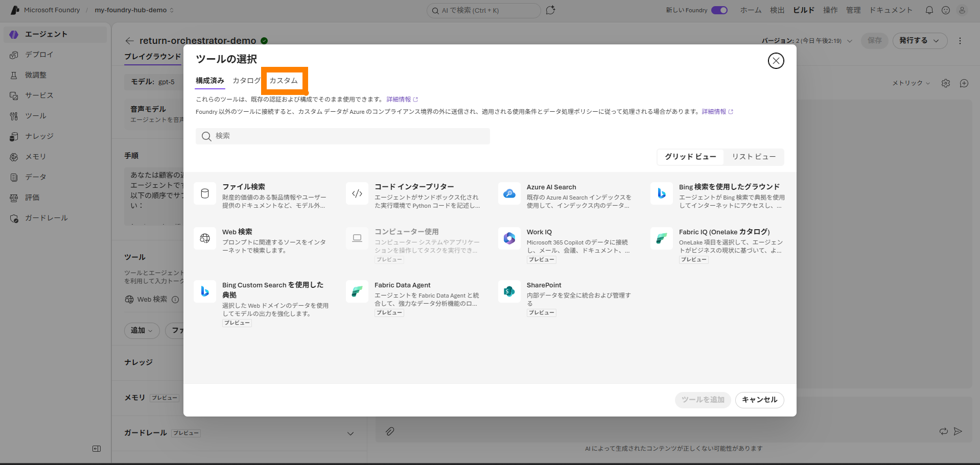
Task: Click the back arrow beside agent name
Action: click(130, 41)
